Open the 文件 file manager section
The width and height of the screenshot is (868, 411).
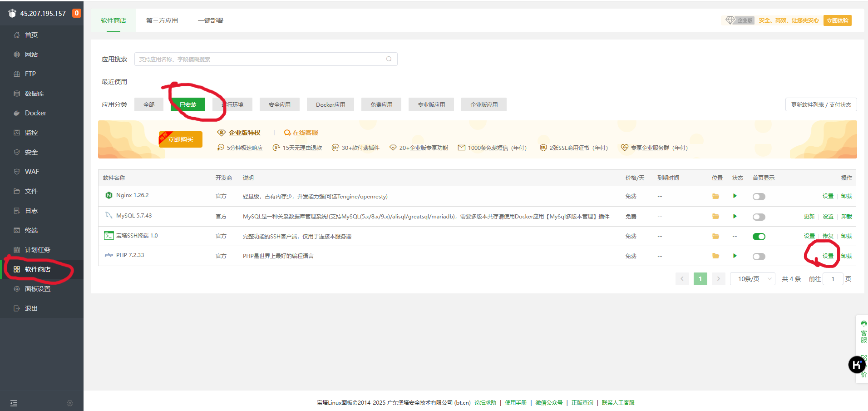(31, 191)
